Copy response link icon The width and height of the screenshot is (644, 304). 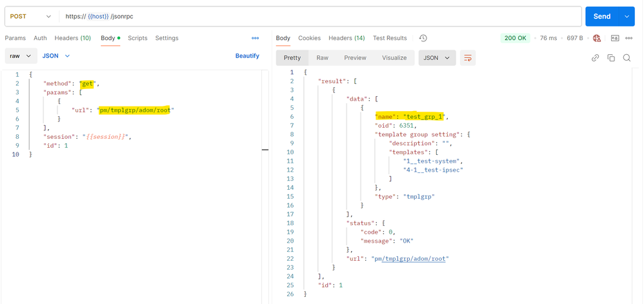pyautogui.click(x=595, y=58)
